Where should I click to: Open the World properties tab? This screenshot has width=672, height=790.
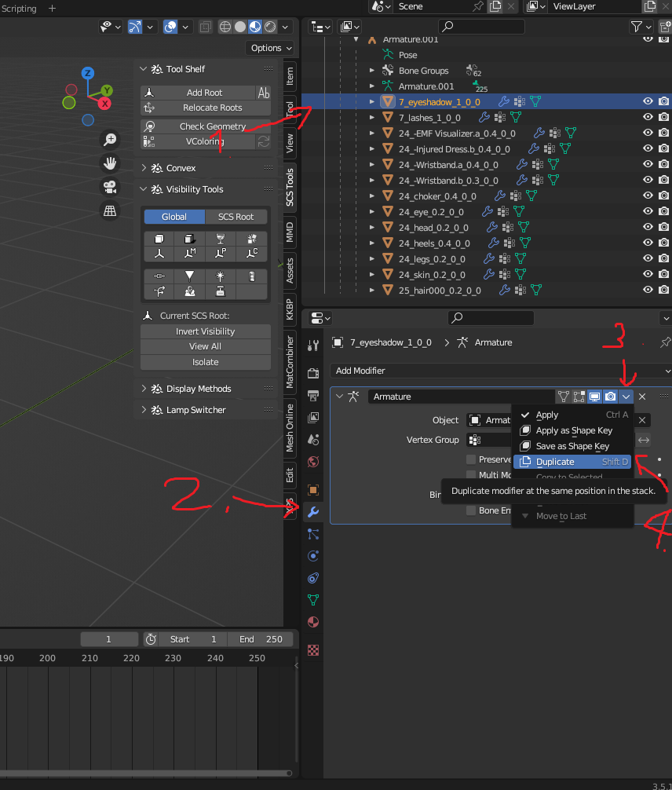312,462
